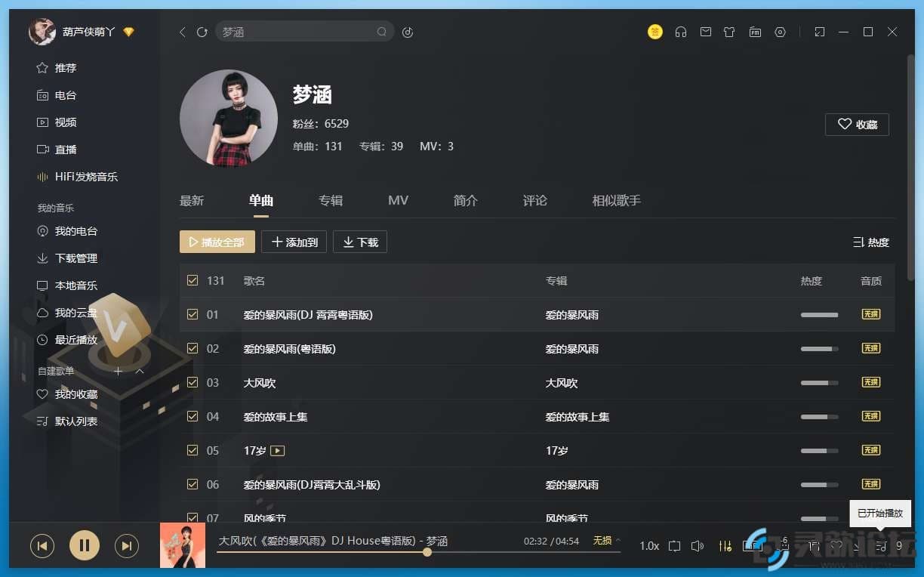Click the headphones icon in top bar

[x=681, y=32]
